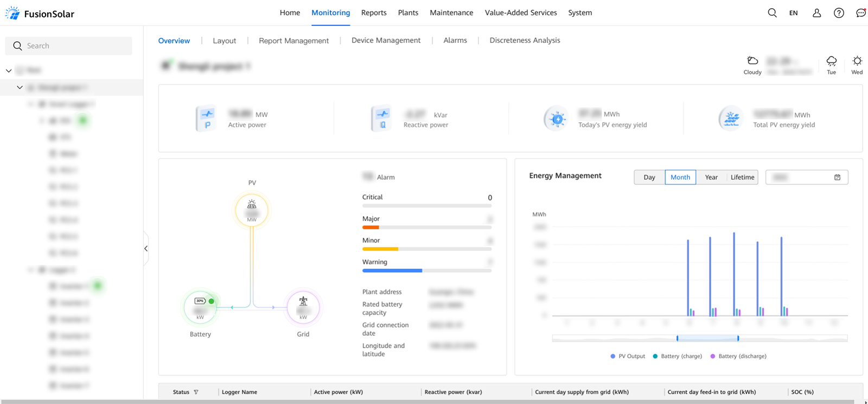Click the Energy Management title
This screenshot has width=868, height=404.
tap(565, 176)
